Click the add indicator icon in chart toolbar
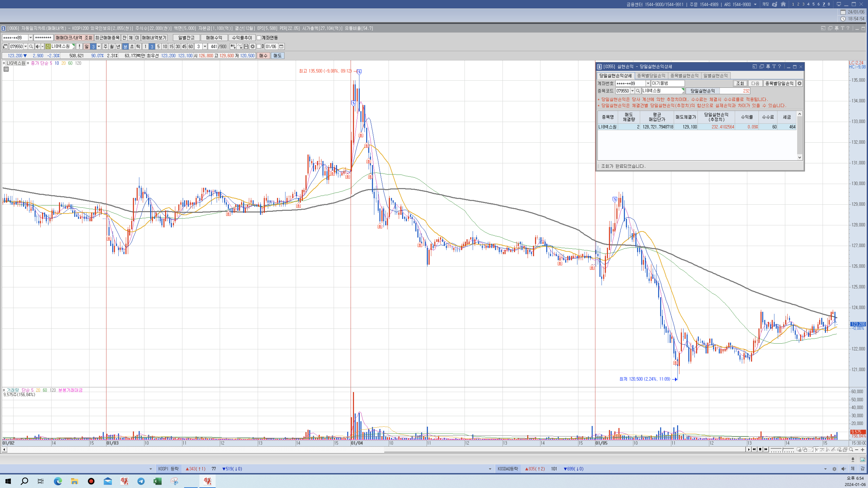Image resolution: width=868 pixels, height=488 pixels. tap(233, 46)
